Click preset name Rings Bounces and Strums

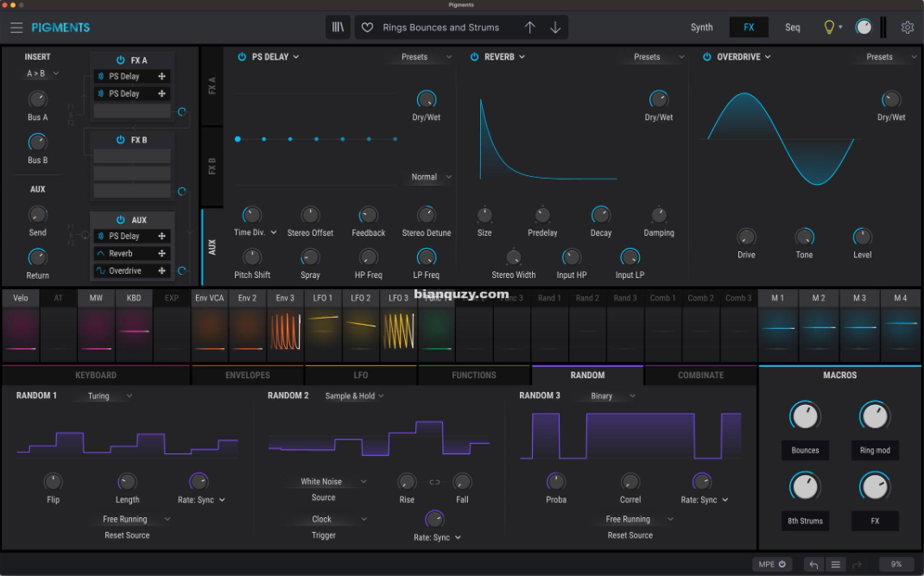tap(440, 27)
